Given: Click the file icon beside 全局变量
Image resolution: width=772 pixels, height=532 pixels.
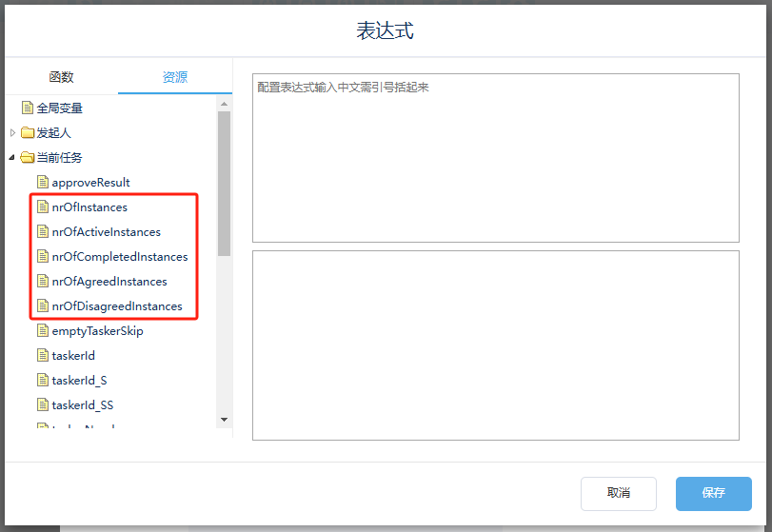Looking at the screenshot, I should click(x=28, y=108).
